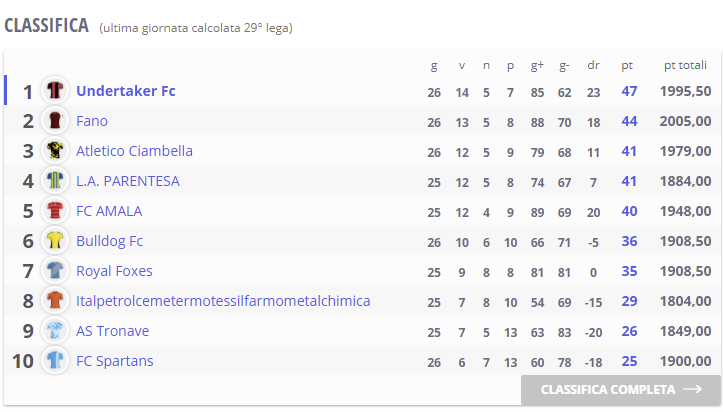Click the Undertaker Fc jersey icon

(x=55, y=90)
